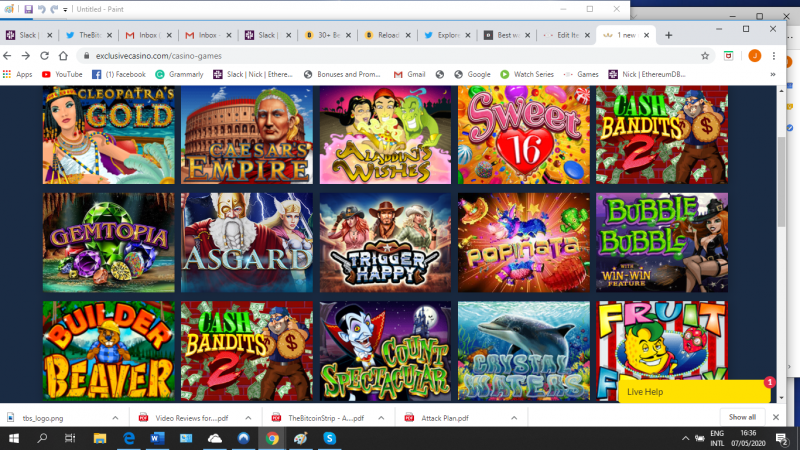The image size is (800, 450).
Task: Open the Attack Plan.pdf download
Action: [x=445, y=418]
